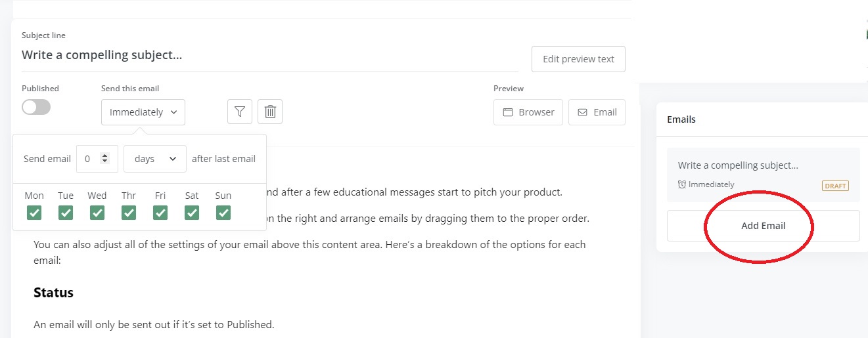This screenshot has width=868, height=338.
Task: Uncheck the Sat checkbox
Action: coord(192,213)
